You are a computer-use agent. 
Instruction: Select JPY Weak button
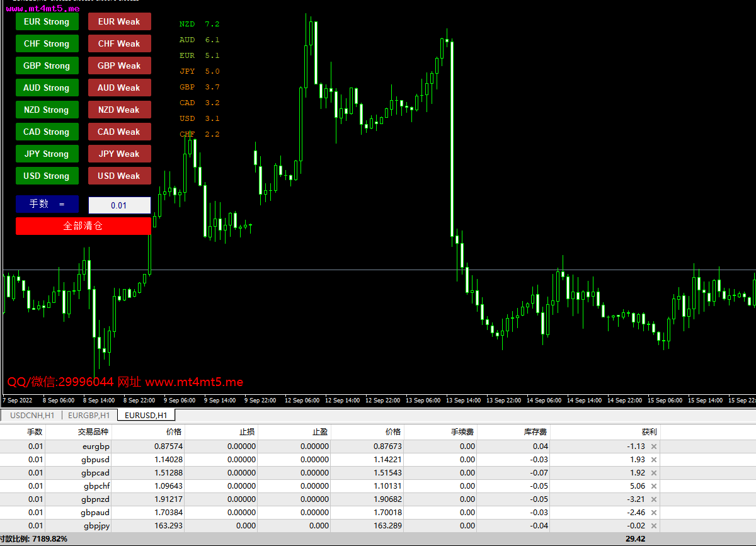tap(120, 154)
